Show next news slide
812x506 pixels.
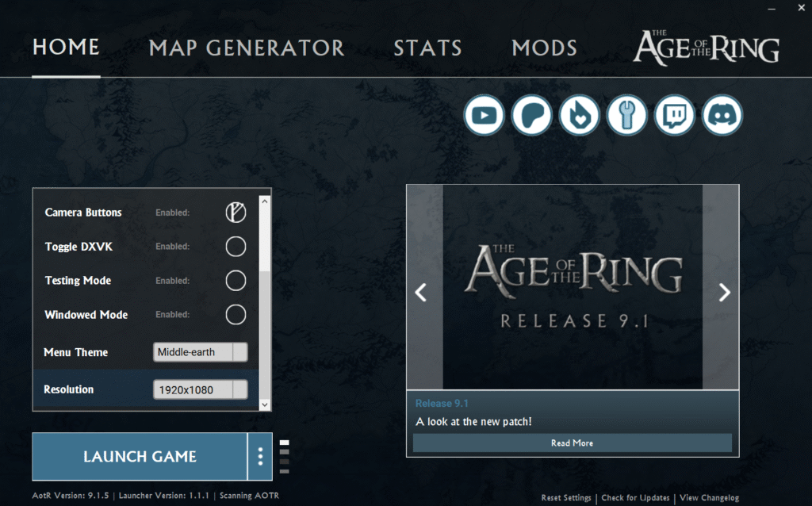click(x=725, y=293)
